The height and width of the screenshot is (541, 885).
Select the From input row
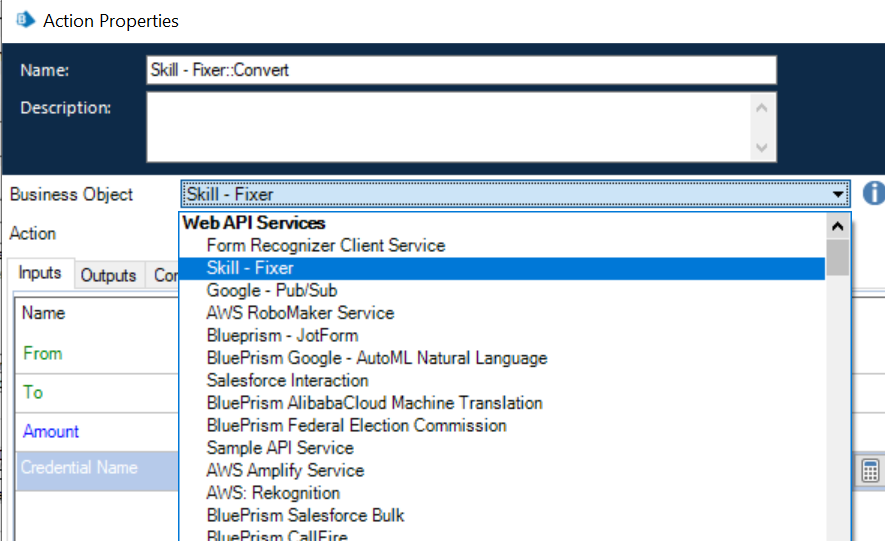pyautogui.click(x=97, y=354)
